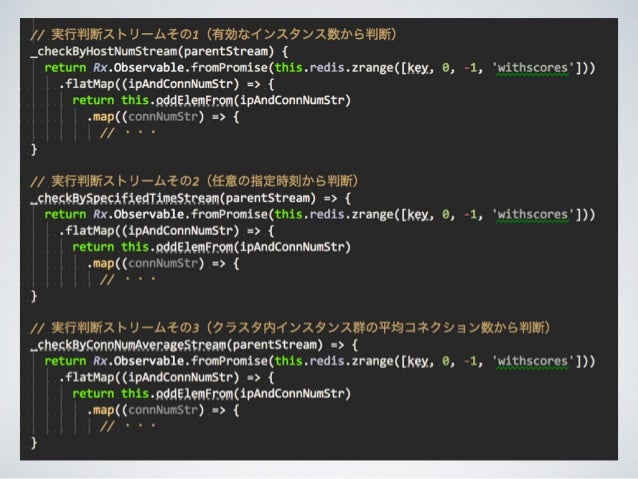Click parentStream parameter of _checkByConnNumAverageStream
This screenshot has width=638, height=479.
(x=275, y=345)
